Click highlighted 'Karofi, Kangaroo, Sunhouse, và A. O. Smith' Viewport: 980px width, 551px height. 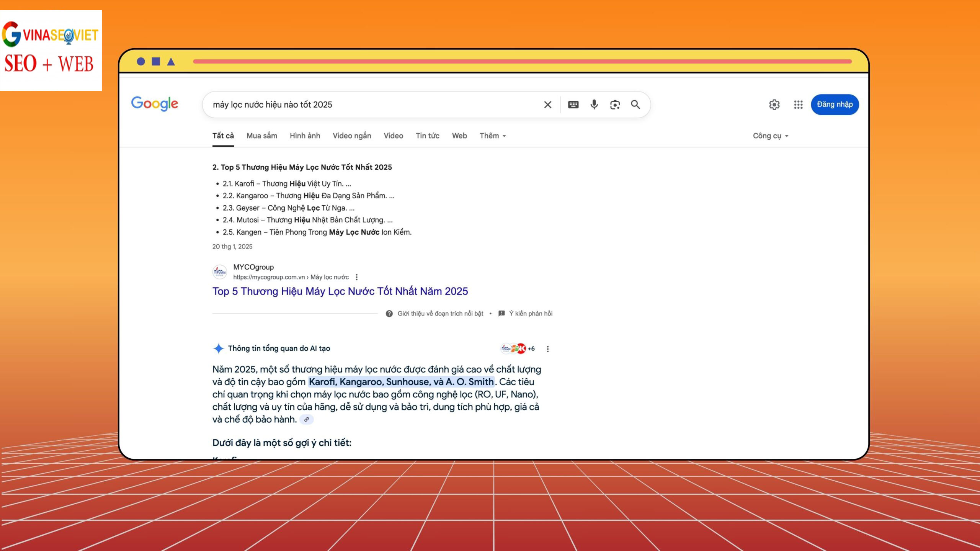coord(401,382)
